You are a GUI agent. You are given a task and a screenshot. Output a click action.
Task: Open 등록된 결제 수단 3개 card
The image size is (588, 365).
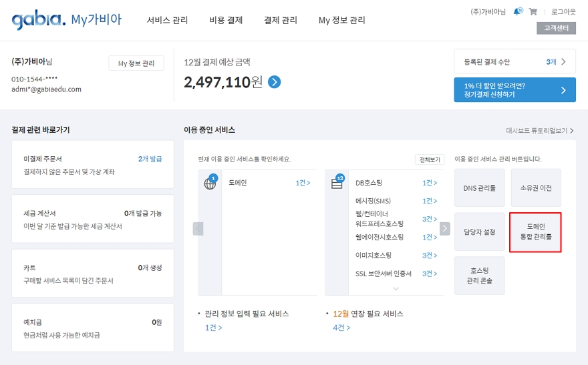pyautogui.click(x=515, y=61)
